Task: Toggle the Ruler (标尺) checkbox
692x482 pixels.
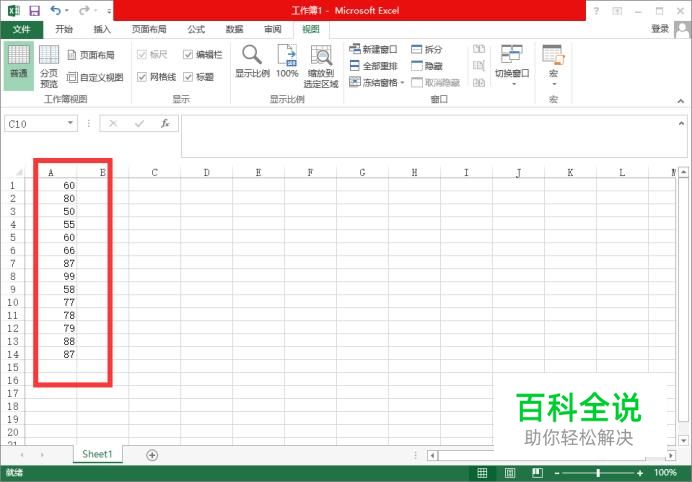Action: pos(142,55)
